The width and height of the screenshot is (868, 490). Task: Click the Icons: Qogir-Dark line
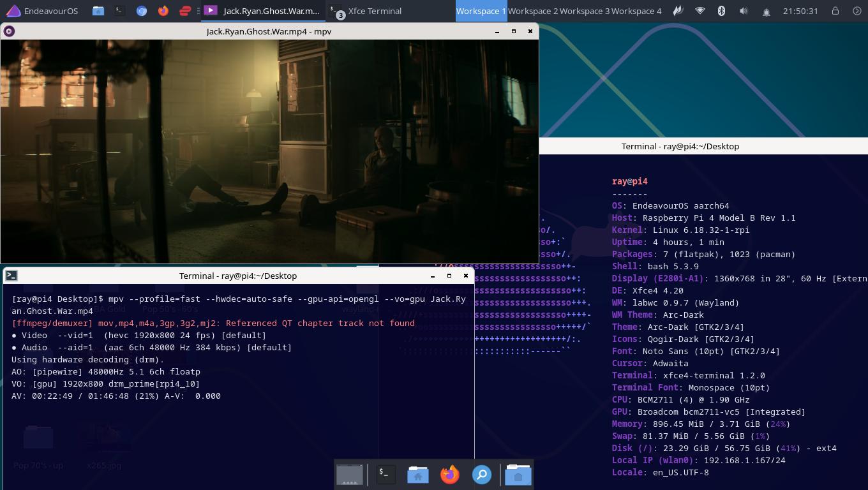tap(683, 339)
